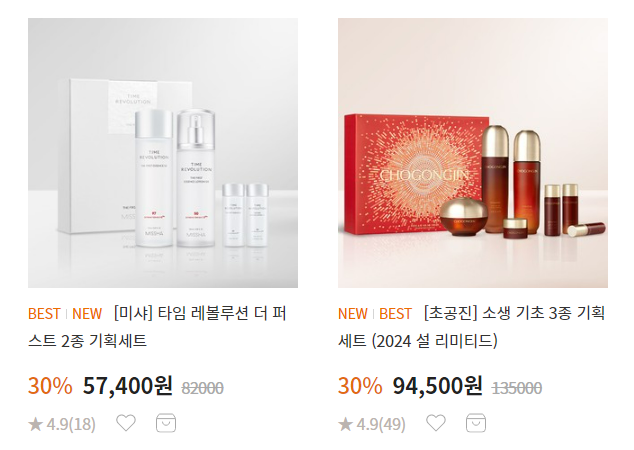
Task: Click the NEW badge on Missha product
Action: [87, 314]
